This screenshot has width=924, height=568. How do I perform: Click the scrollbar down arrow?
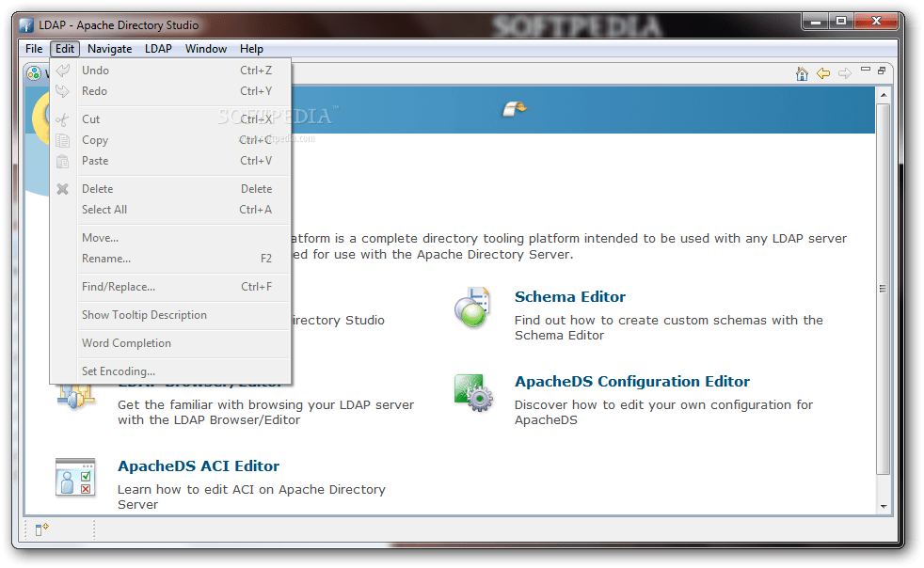pyautogui.click(x=884, y=506)
